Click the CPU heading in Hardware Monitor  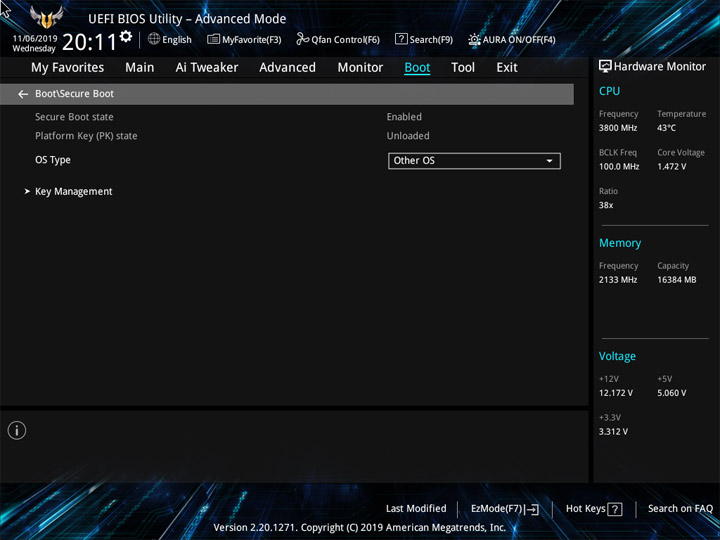[x=609, y=91]
